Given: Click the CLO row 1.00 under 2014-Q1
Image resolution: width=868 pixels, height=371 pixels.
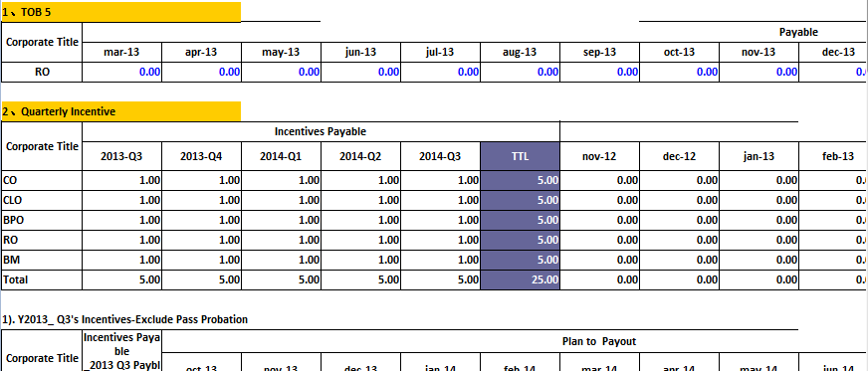Looking at the screenshot, I should coord(282,200).
